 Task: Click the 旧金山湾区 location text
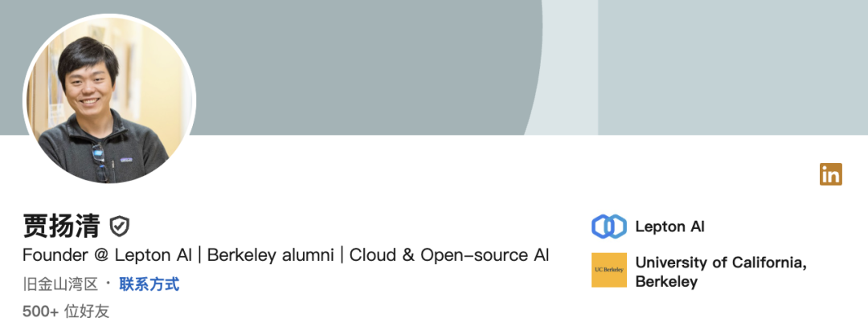click(60, 285)
